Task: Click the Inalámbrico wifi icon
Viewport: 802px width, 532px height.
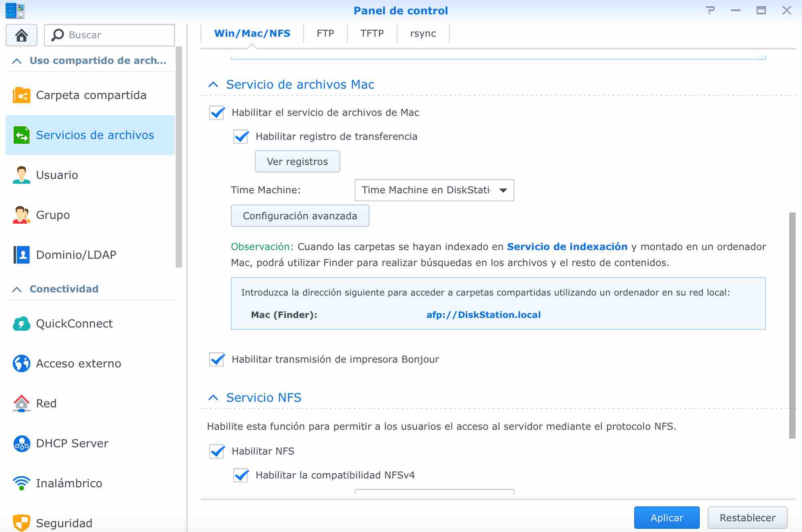Action: 22,483
